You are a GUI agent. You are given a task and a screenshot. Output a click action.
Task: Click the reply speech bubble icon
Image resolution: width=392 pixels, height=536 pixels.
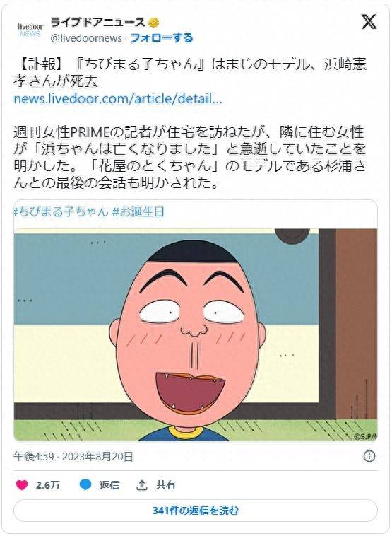(x=85, y=484)
